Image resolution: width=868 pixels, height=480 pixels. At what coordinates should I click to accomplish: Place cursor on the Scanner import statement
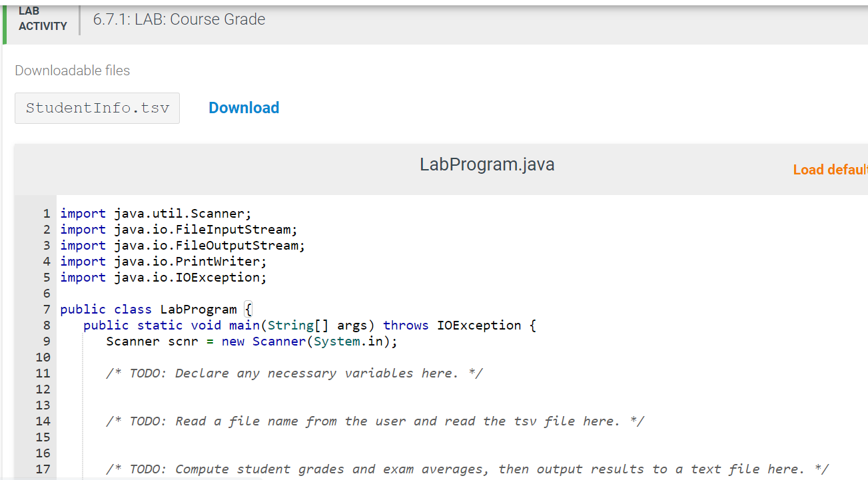[x=155, y=213]
